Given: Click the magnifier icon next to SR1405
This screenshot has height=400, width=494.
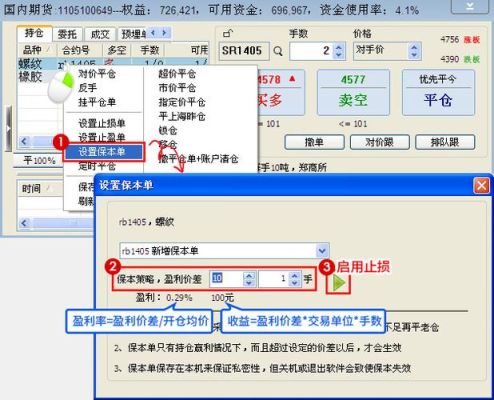Looking at the screenshot, I should tap(278, 51).
